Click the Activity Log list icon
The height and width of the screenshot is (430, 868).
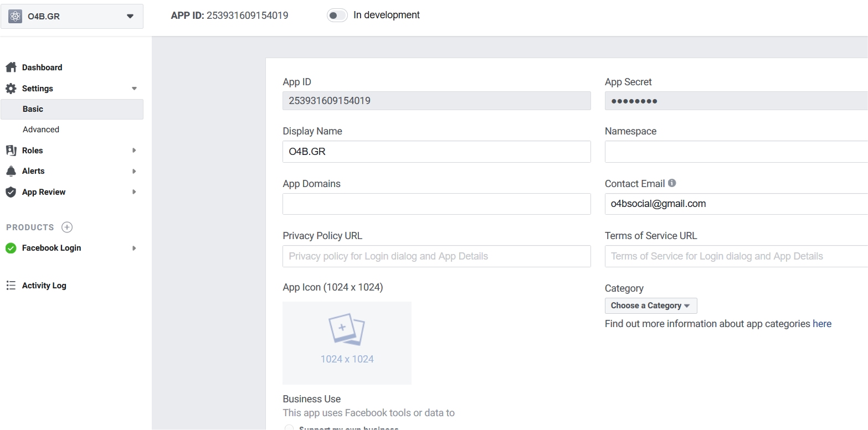(11, 286)
